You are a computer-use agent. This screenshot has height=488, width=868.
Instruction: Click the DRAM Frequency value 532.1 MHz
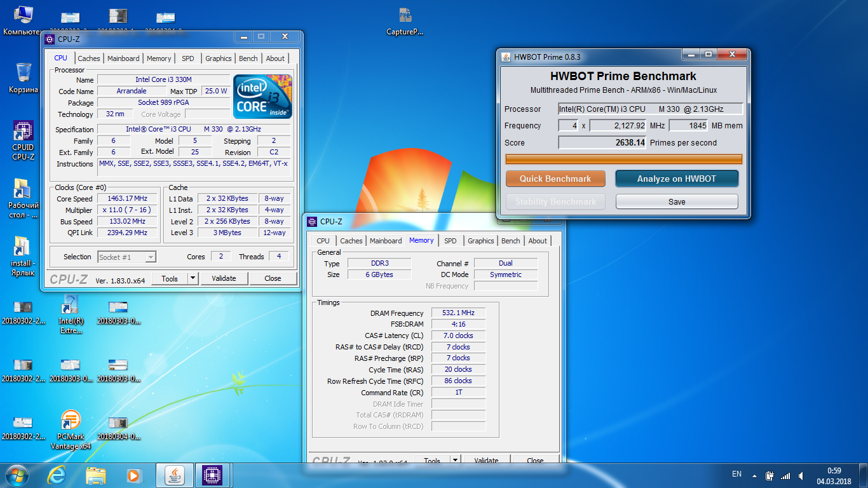(x=459, y=313)
